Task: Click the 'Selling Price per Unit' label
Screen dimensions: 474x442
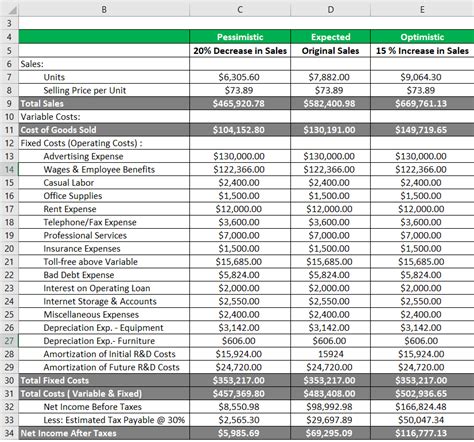Action: click(x=85, y=90)
